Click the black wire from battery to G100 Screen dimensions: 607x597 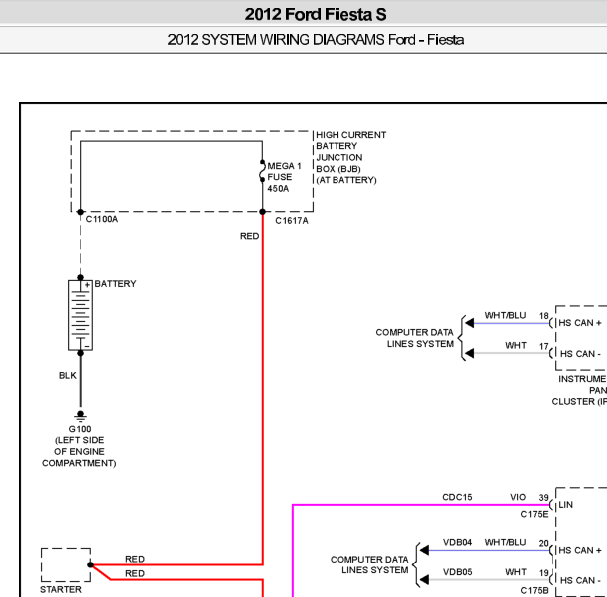click(81, 381)
